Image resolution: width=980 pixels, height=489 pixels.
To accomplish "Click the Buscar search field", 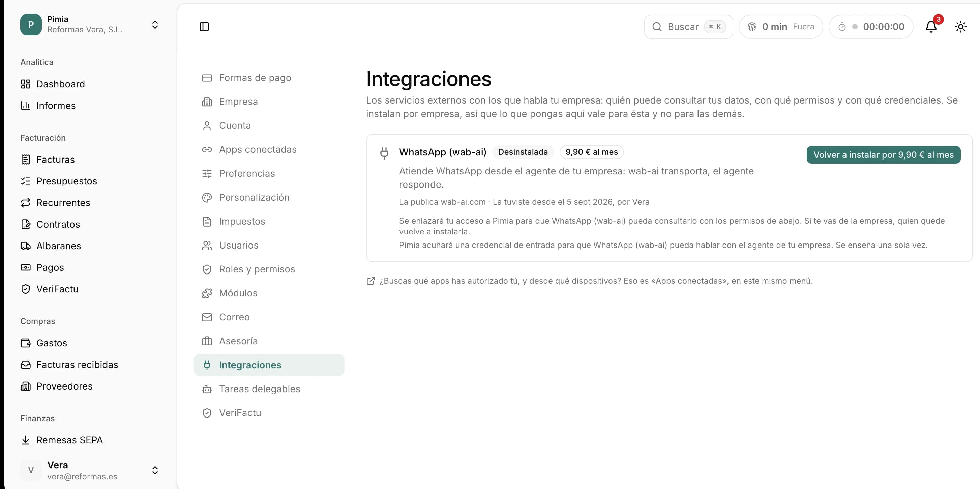I will pos(688,27).
